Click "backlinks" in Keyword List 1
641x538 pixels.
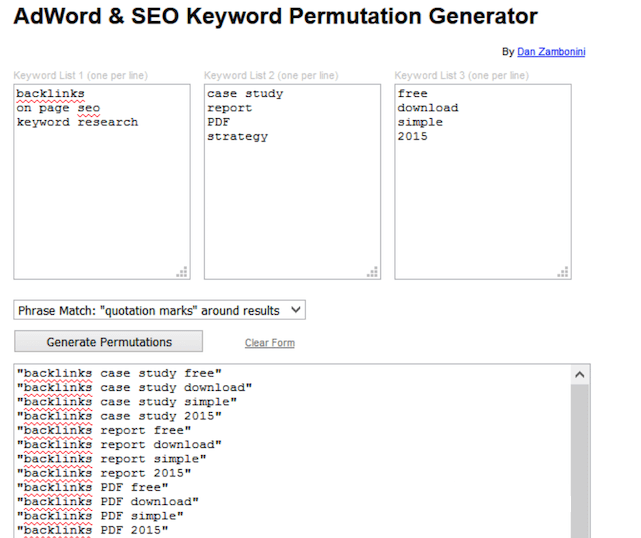(50, 94)
